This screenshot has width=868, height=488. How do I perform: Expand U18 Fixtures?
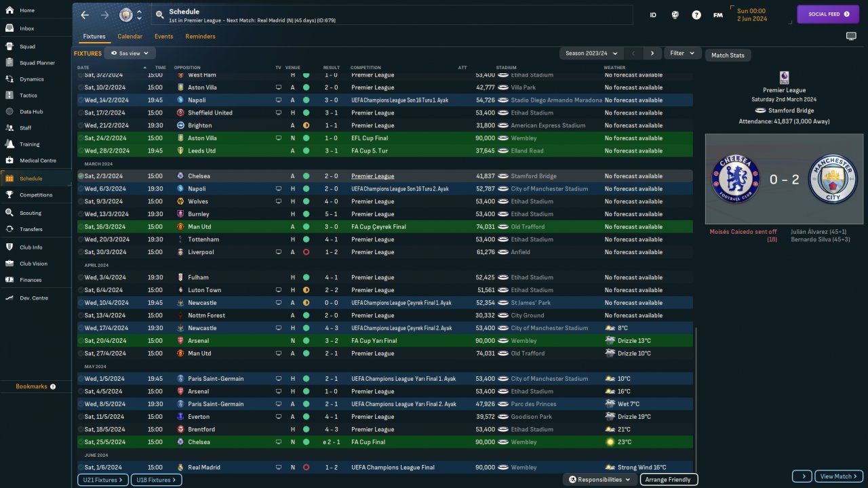156,480
